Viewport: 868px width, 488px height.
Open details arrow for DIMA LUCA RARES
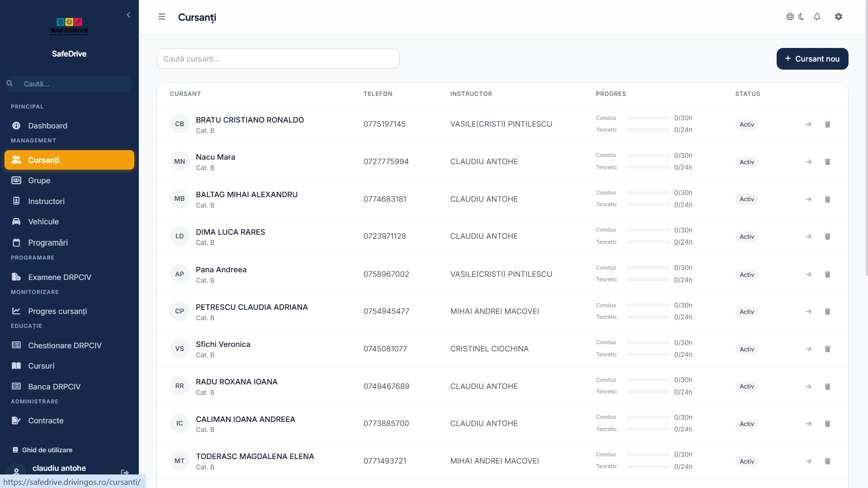pyautogui.click(x=808, y=237)
